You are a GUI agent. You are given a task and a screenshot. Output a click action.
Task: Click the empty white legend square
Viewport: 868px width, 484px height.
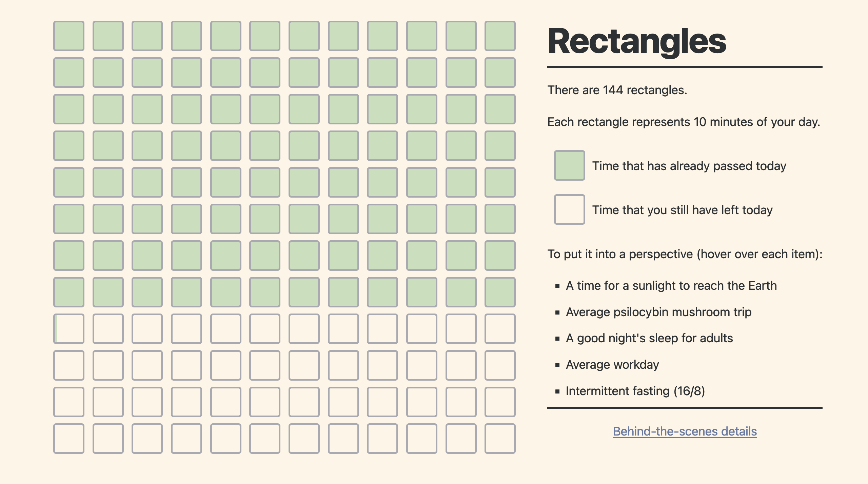569,210
